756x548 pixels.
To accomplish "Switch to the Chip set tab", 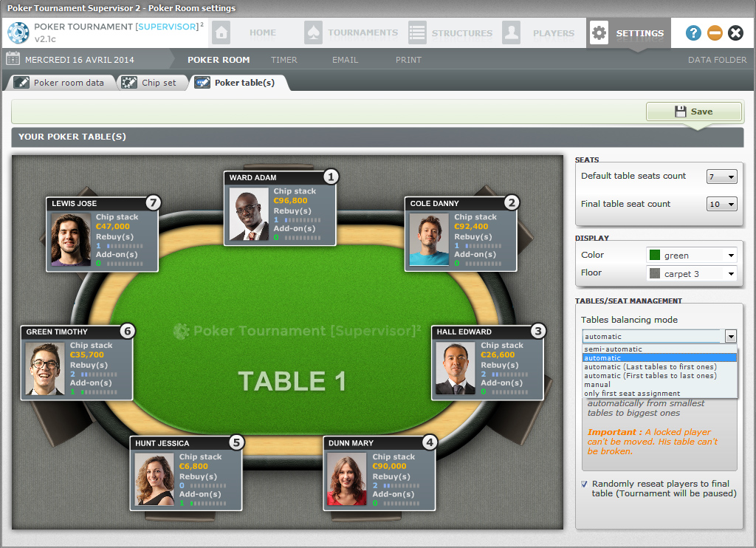I will pyautogui.click(x=151, y=83).
